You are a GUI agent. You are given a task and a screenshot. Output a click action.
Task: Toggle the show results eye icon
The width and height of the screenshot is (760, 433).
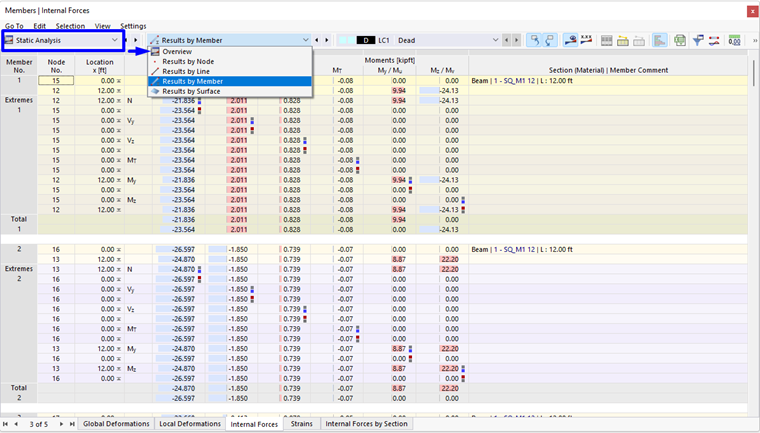(570, 41)
